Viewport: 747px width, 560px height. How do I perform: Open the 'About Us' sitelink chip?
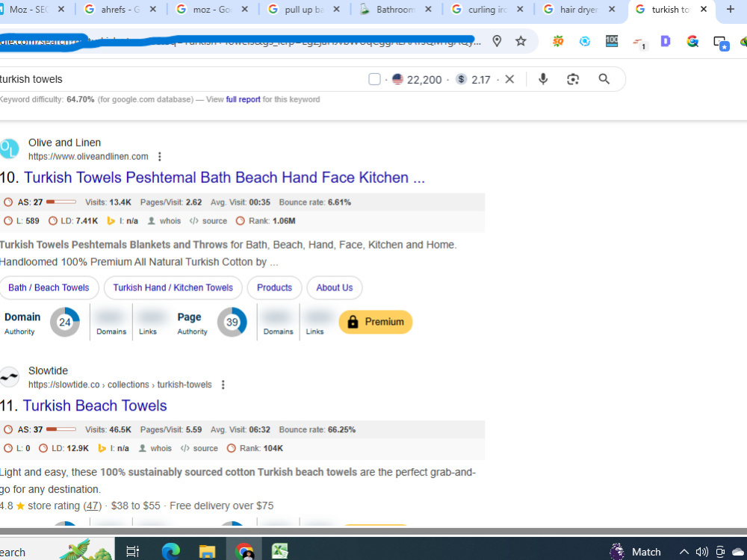pyautogui.click(x=335, y=287)
